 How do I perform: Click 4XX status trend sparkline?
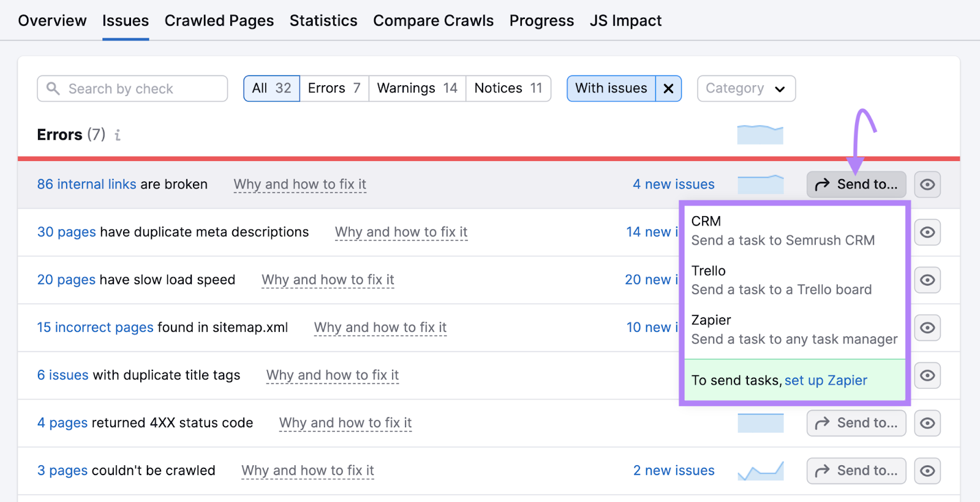tap(760, 423)
